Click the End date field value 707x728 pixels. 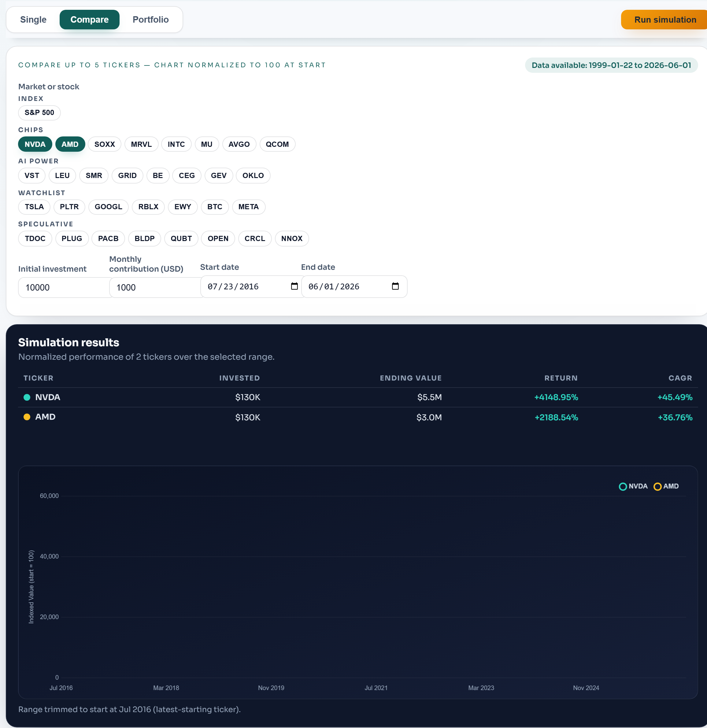pos(334,287)
